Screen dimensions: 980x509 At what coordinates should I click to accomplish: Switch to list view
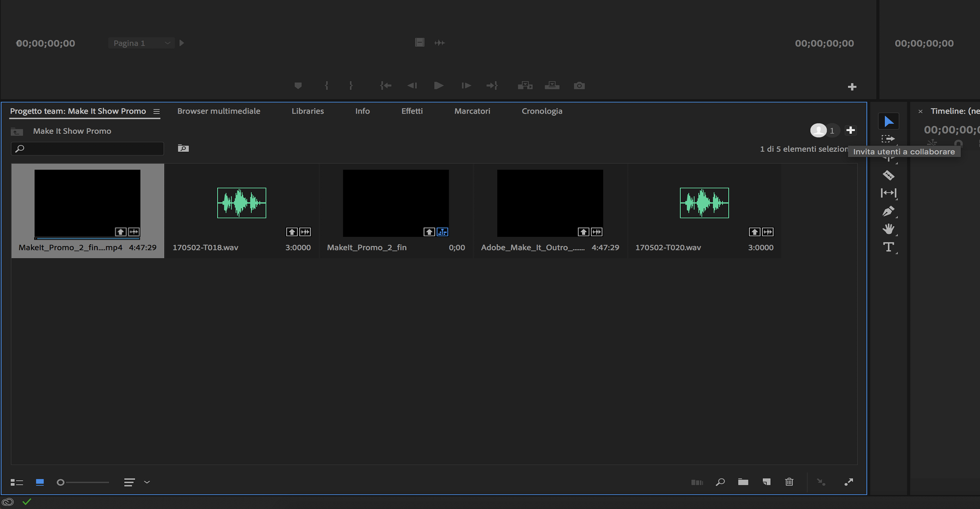(17, 482)
